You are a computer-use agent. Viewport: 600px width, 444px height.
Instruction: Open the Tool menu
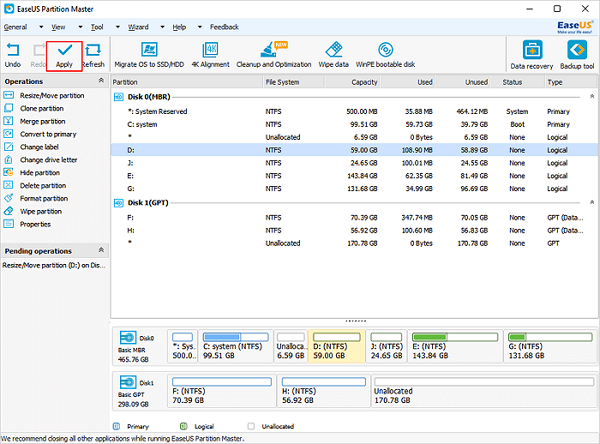pyautogui.click(x=97, y=27)
